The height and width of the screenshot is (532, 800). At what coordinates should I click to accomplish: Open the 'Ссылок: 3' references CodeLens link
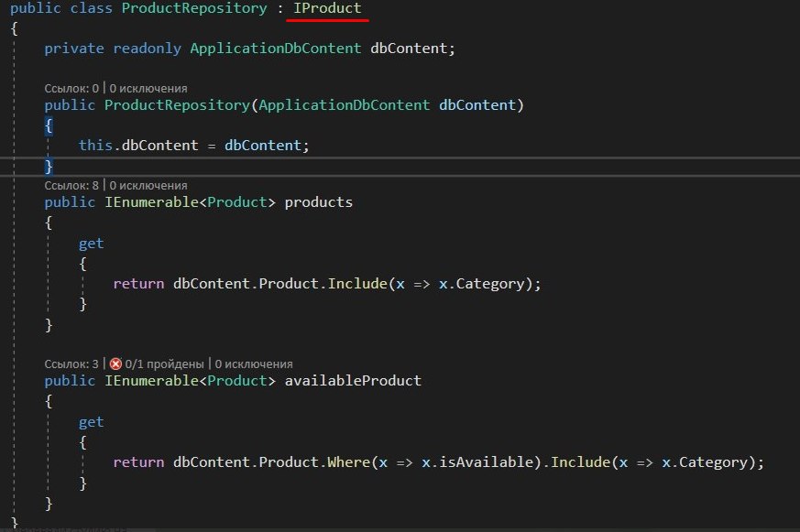coord(71,364)
